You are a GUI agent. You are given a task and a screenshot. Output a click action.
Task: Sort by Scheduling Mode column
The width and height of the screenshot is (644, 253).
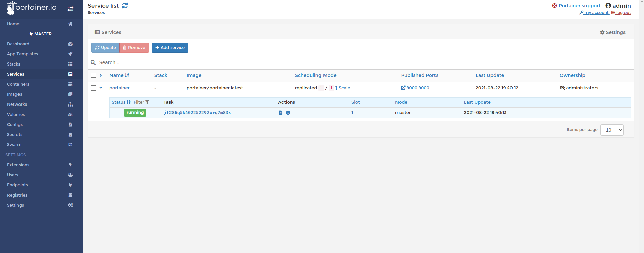315,75
